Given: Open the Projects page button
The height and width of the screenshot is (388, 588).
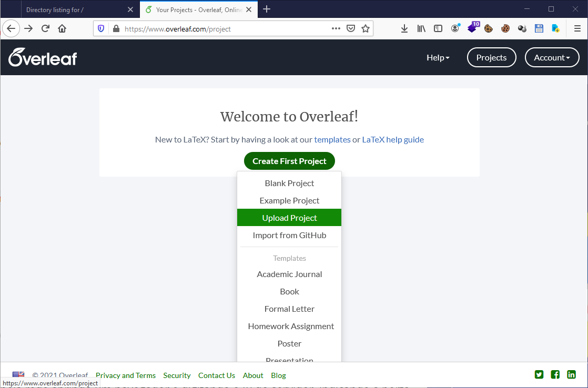Looking at the screenshot, I should tap(491, 58).
